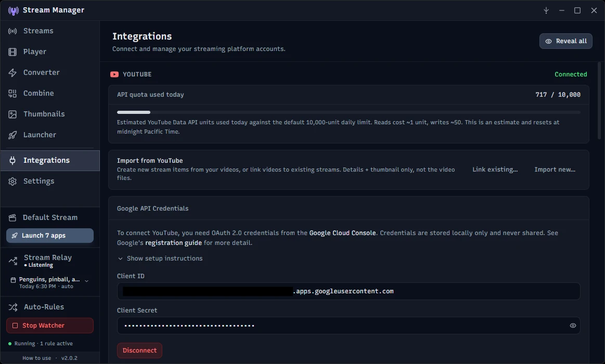Click the Auto-Rules shuffle icon
The image size is (605, 364).
coord(13,307)
